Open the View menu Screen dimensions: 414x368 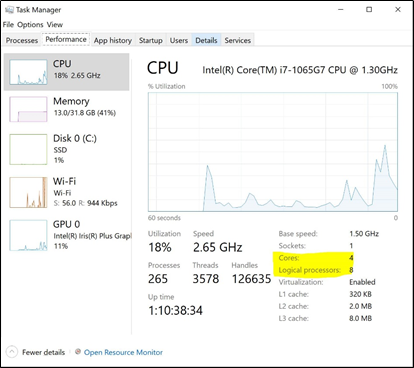pos(55,25)
